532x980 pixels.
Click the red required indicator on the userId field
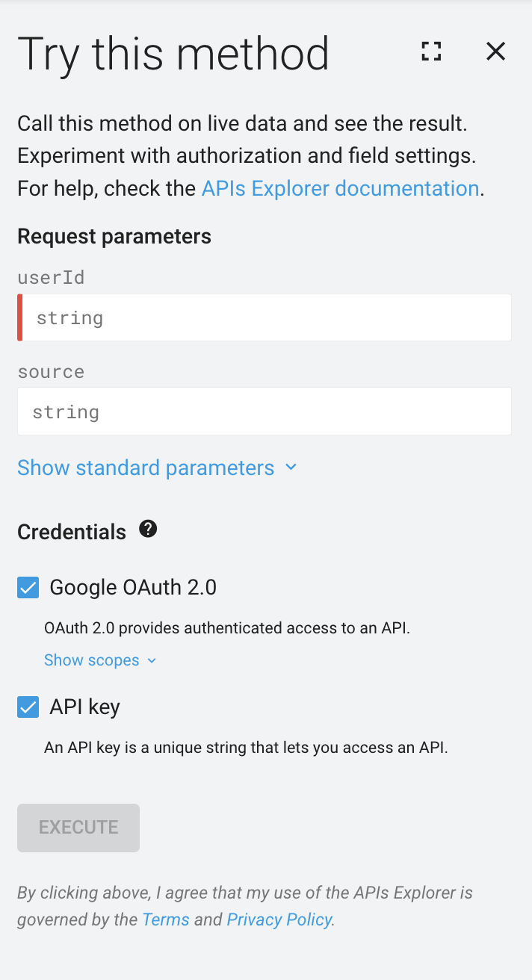tap(19, 317)
